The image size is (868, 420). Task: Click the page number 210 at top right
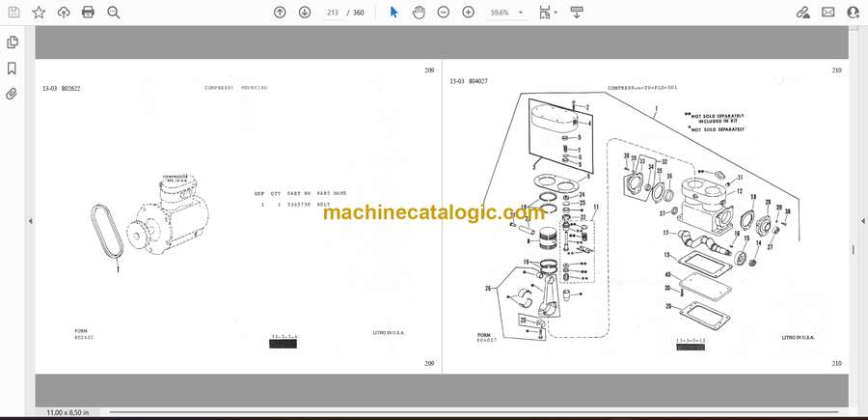point(836,70)
